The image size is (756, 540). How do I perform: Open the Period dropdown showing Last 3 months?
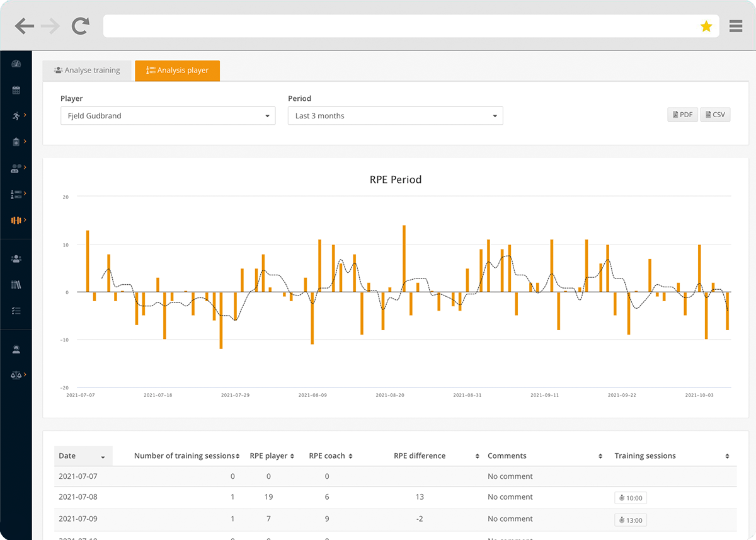click(395, 116)
